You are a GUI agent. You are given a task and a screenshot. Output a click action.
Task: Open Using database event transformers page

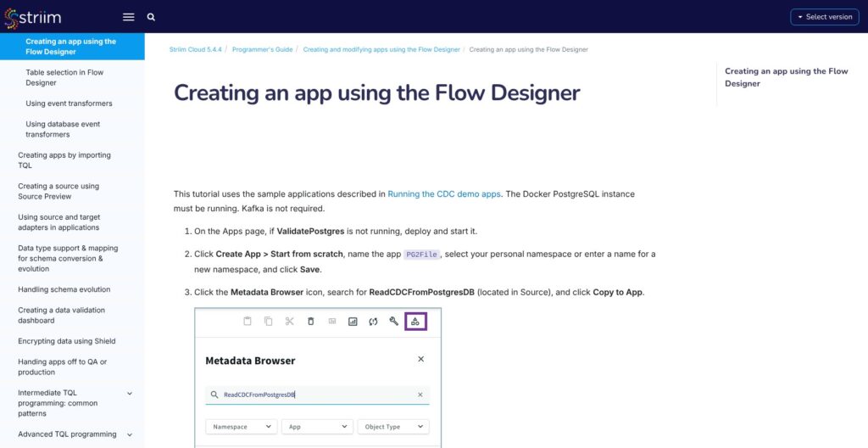pos(63,129)
